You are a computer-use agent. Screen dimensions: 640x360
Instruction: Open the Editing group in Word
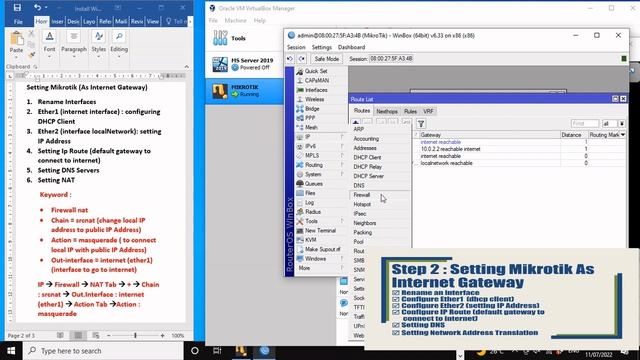(119, 43)
